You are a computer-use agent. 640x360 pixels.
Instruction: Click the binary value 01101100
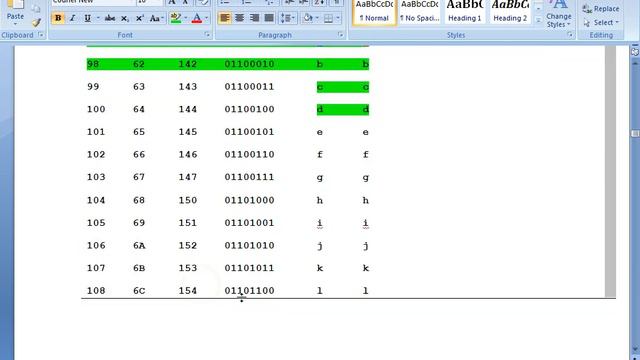click(x=249, y=290)
